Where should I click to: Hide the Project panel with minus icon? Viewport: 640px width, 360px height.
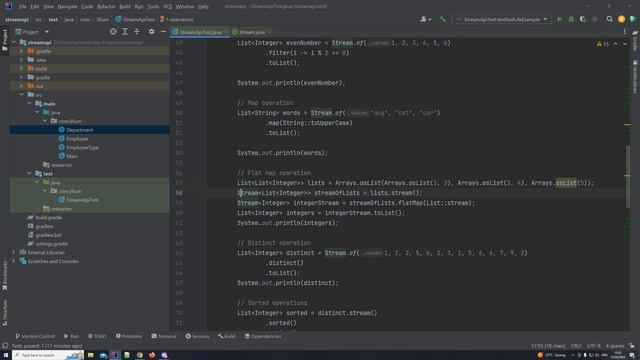(x=163, y=31)
